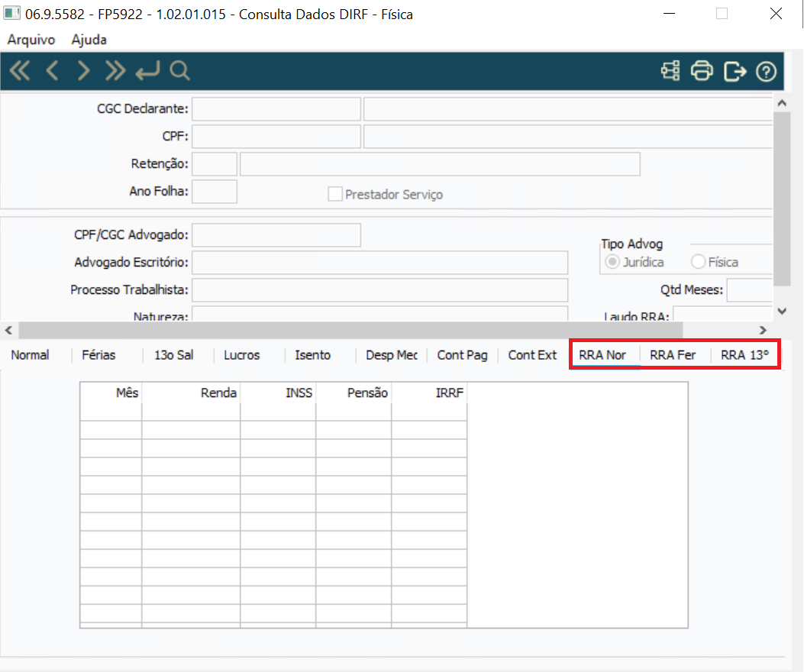Click the exit door icon
This screenshot has width=804, height=672.
click(735, 71)
